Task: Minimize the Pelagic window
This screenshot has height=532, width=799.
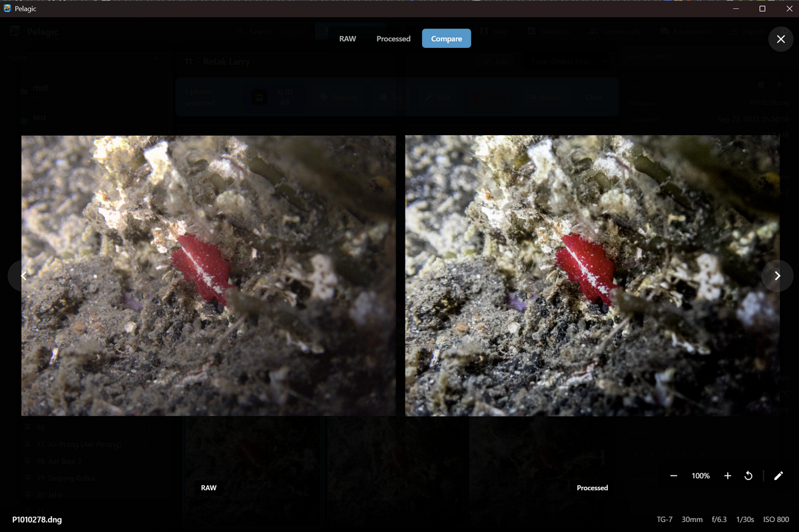Action: 736,9
